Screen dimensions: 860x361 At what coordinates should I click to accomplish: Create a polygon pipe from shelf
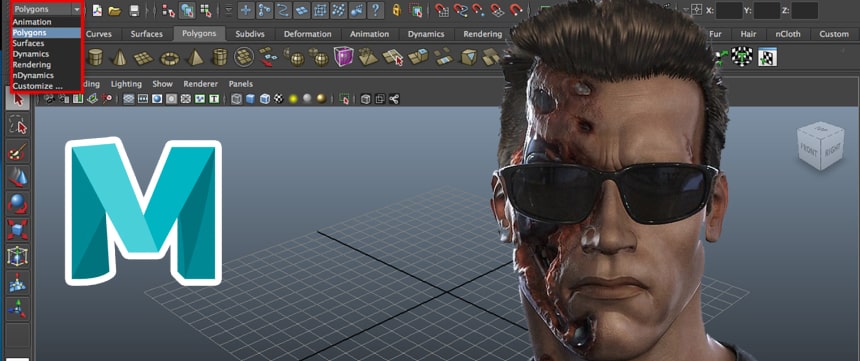220,57
